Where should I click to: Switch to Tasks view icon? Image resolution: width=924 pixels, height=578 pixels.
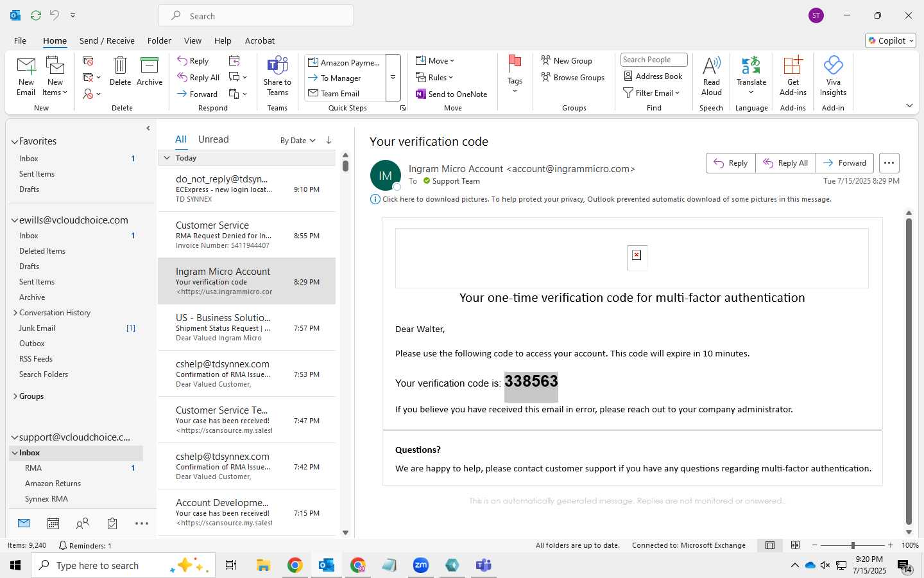[112, 523]
